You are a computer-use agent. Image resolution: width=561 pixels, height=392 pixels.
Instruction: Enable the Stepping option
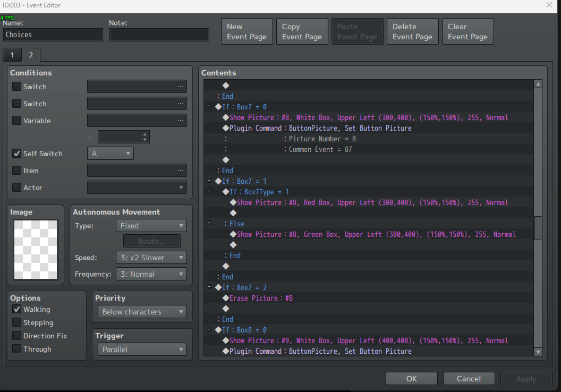pyautogui.click(x=16, y=322)
